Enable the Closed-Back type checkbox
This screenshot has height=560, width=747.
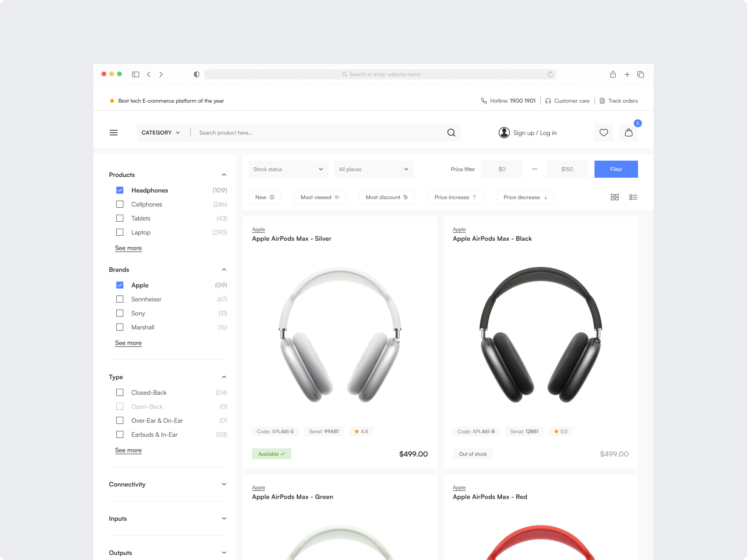click(x=120, y=392)
